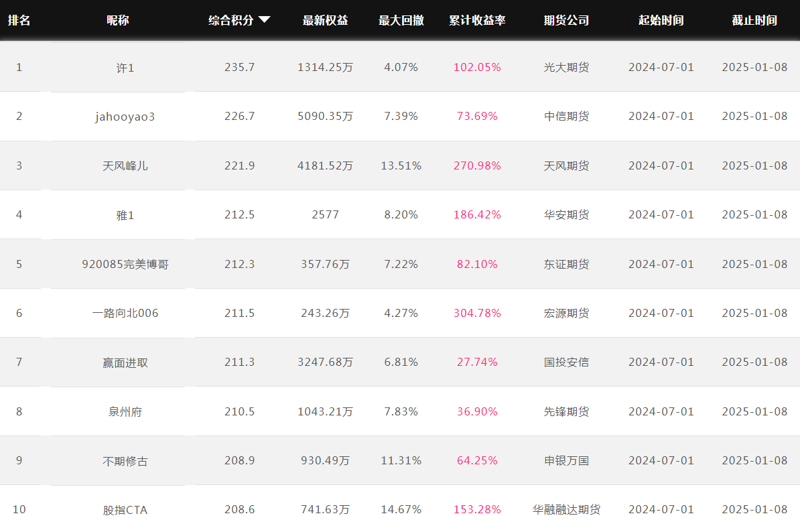This screenshot has width=800, height=532.
Task: Select return rate 153.28%
Action: (x=478, y=510)
